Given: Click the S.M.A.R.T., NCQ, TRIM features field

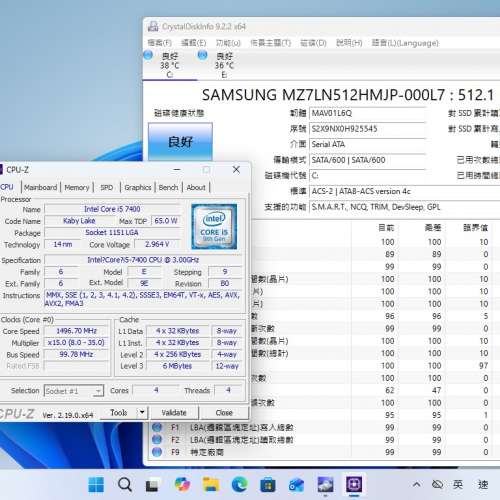Looking at the screenshot, I should click(x=405, y=207).
